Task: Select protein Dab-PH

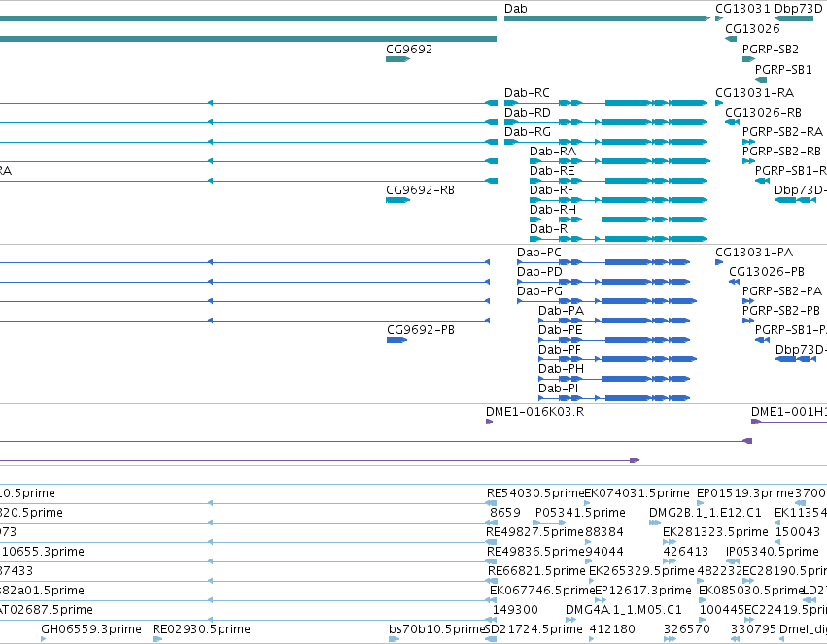Action: [x=614, y=379]
